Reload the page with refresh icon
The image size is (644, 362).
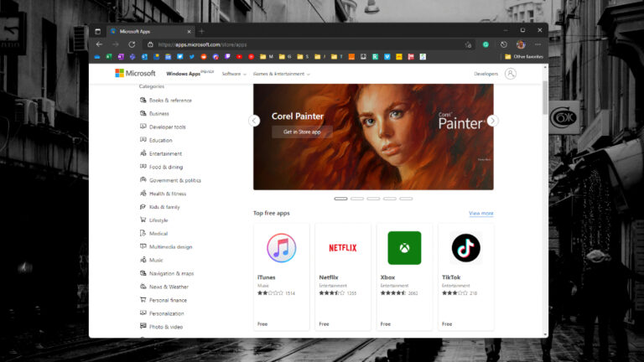coord(132,44)
